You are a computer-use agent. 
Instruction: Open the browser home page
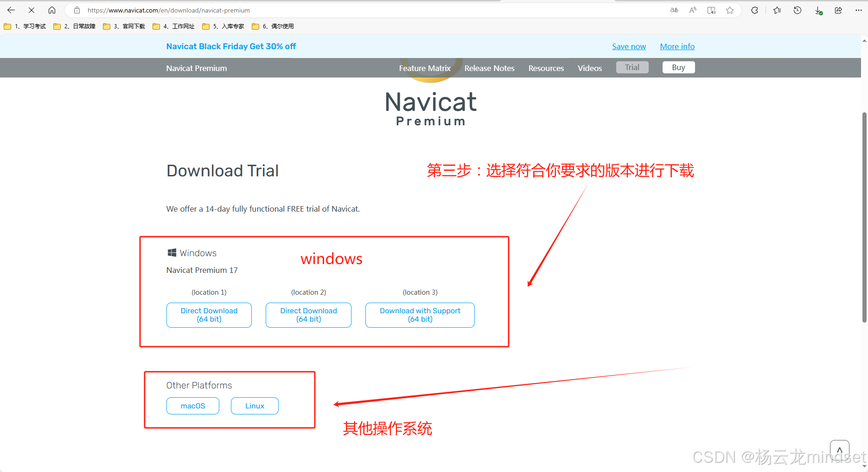(52, 10)
